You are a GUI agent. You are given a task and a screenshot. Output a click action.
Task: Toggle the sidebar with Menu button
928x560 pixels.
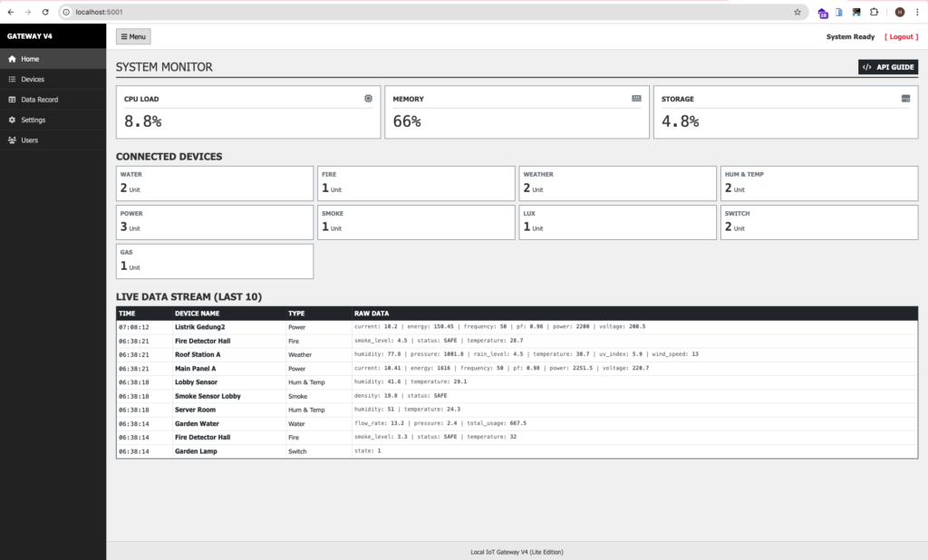133,37
